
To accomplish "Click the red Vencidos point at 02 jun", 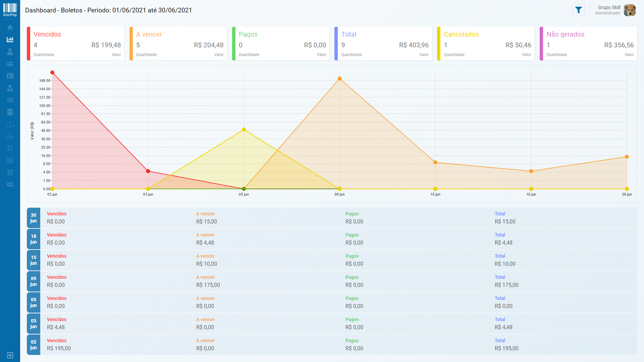I will pyautogui.click(x=52, y=72).
